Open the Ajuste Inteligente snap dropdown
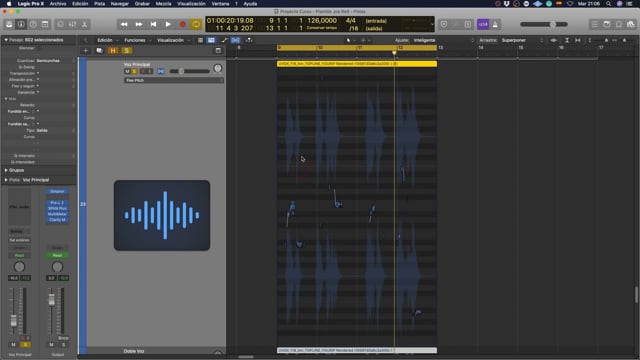 (x=444, y=40)
